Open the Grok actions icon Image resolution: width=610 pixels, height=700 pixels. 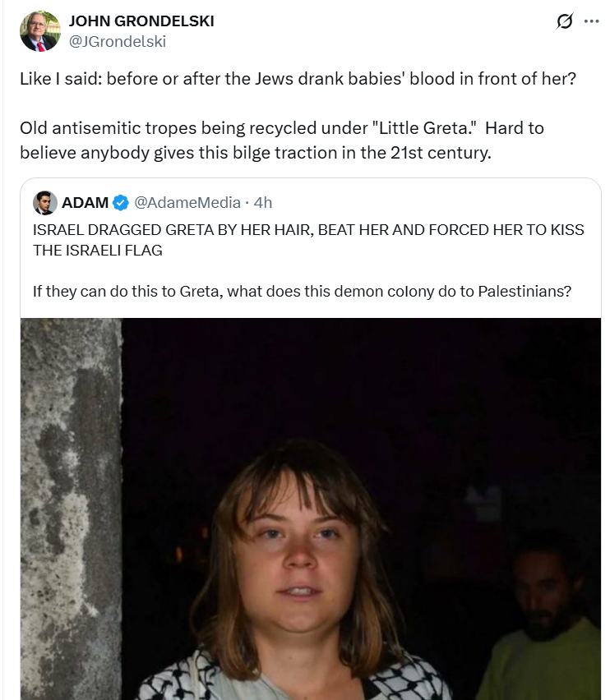(x=565, y=22)
